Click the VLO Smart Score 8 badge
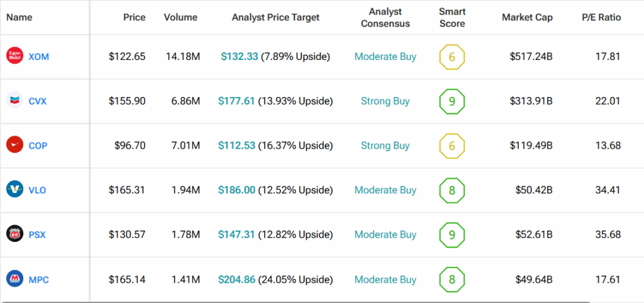This screenshot has height=303, width=644. pos(452,190)
